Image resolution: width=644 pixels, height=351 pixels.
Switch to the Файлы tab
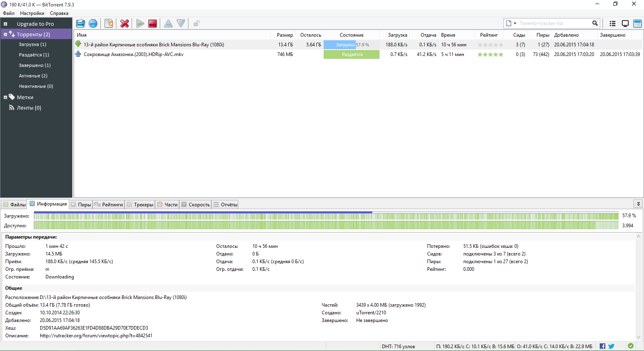(14, 205)
